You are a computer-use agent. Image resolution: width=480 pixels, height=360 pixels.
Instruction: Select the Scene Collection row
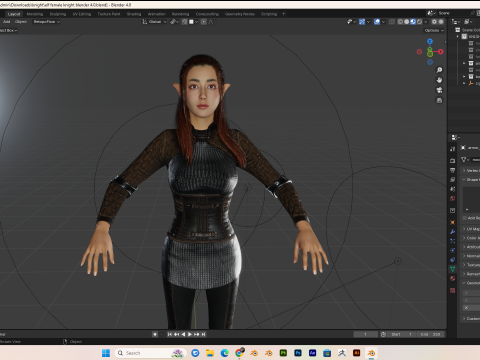click(x=468, y=30)
